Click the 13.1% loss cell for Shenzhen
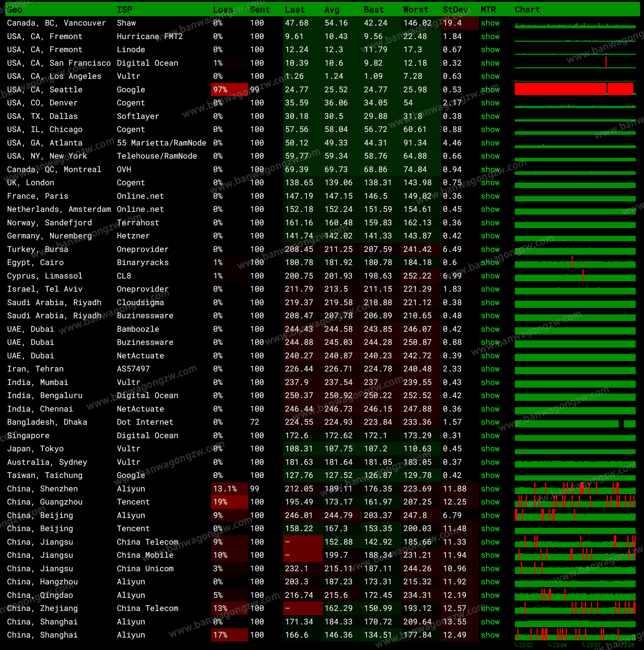The image size is (644, 650). pyautogui.click(x=229, y=489)
